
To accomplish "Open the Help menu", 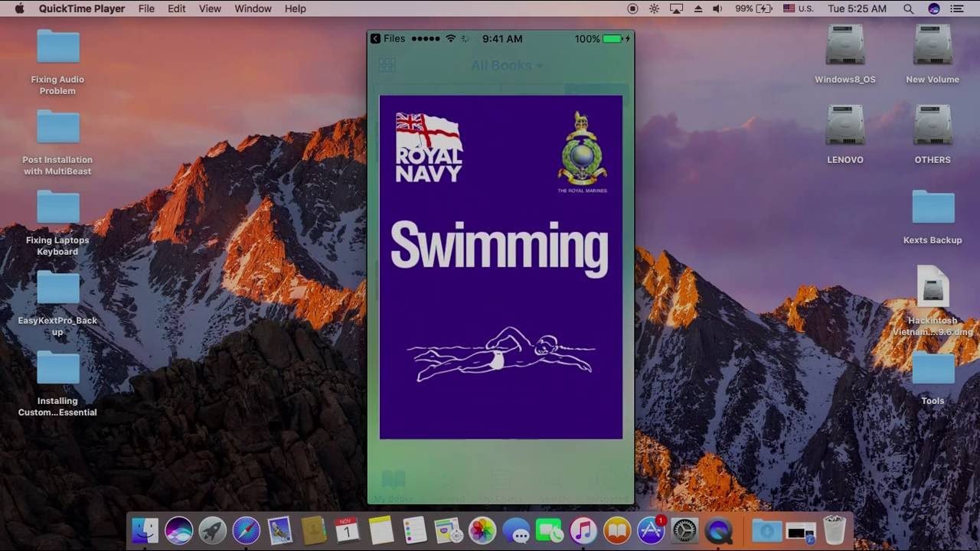I will pyautogui.click(x=295, y=8).
